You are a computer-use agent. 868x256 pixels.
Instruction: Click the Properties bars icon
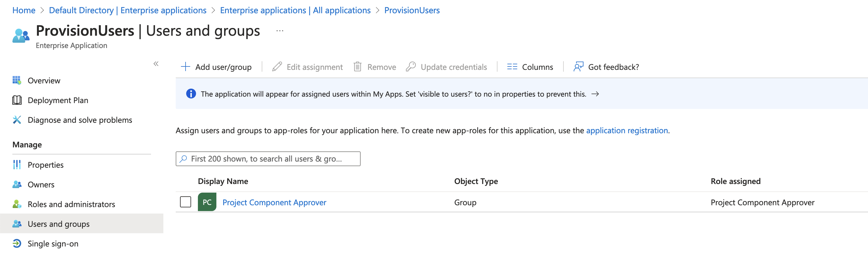(17, 165)
